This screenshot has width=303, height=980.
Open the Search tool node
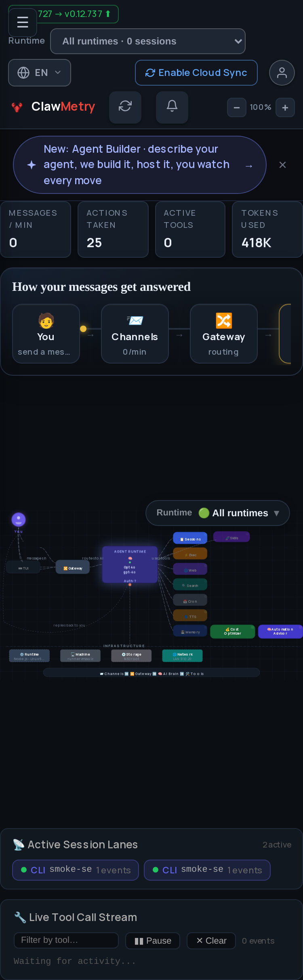coord(190,585)
